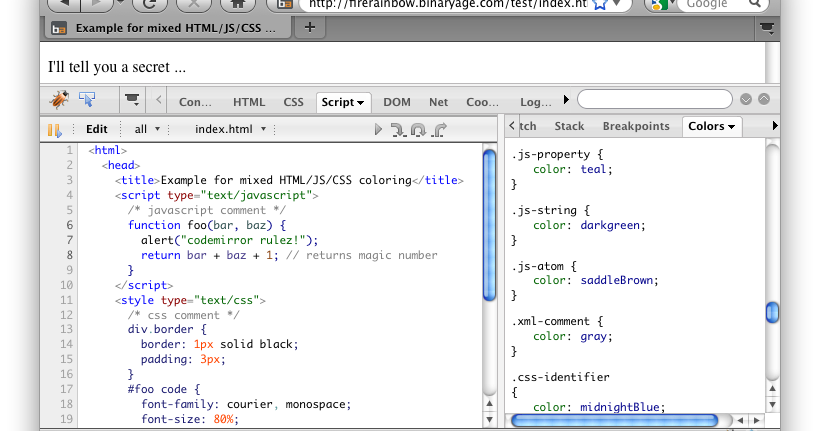The height and width of the screenshot is (431, 820).
Task: Click the browser Home icon
Action: point(238,4)
